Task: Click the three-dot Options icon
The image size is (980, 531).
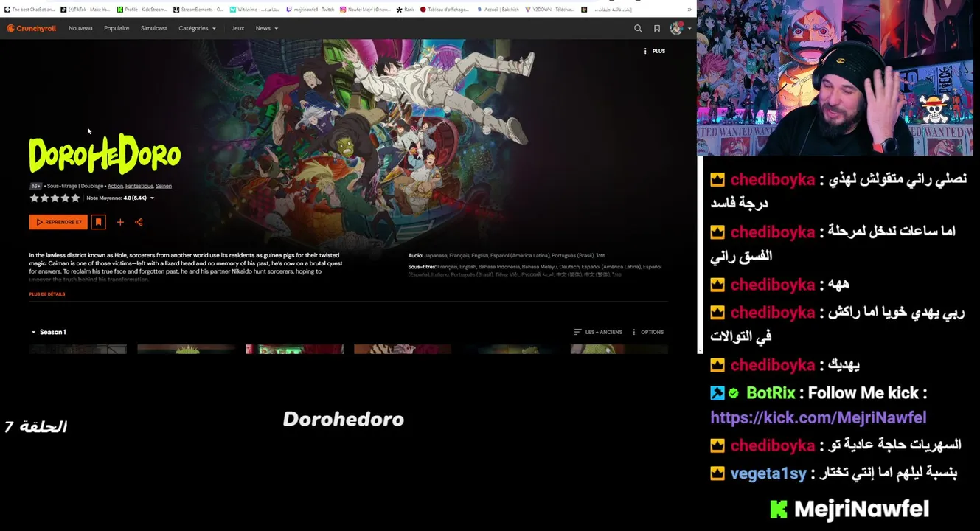Action: pos(634,332)
